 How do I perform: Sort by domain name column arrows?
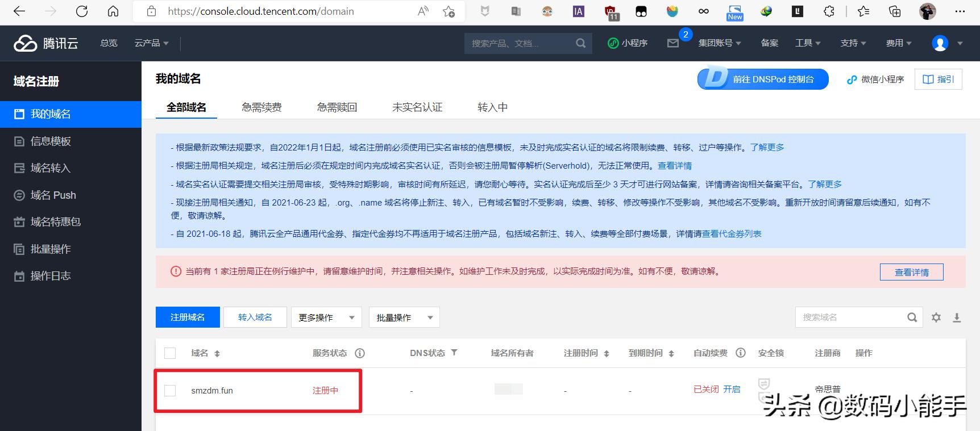[217, 353]
